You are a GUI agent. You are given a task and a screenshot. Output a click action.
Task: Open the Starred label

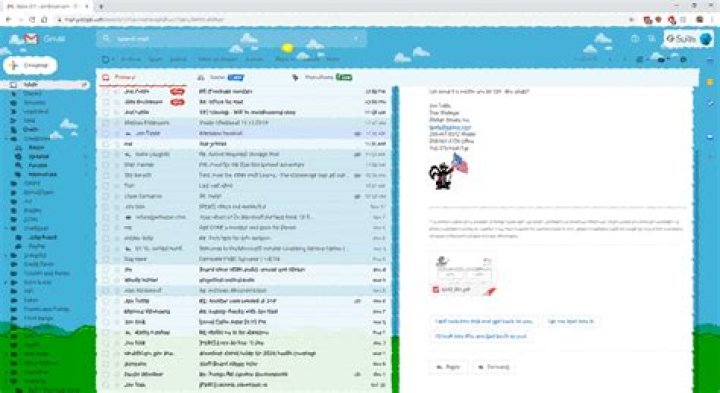coord(32,94)
